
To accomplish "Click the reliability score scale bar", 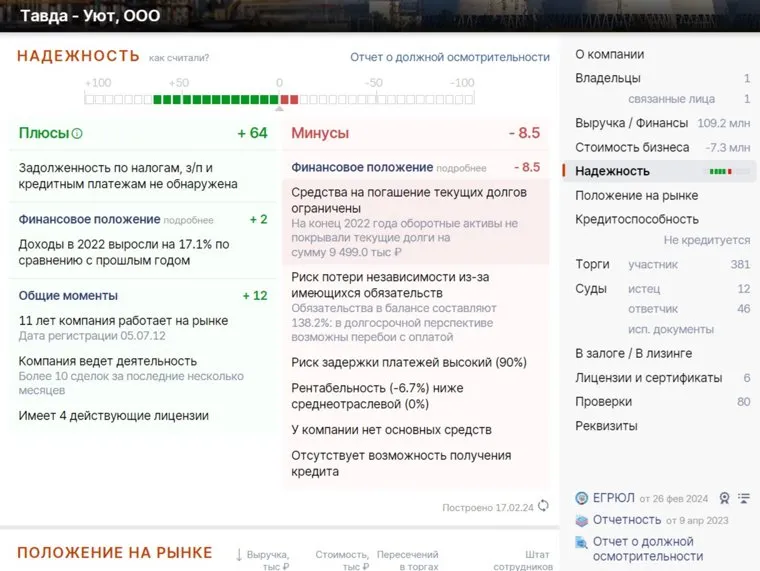I will click(279, 99).
